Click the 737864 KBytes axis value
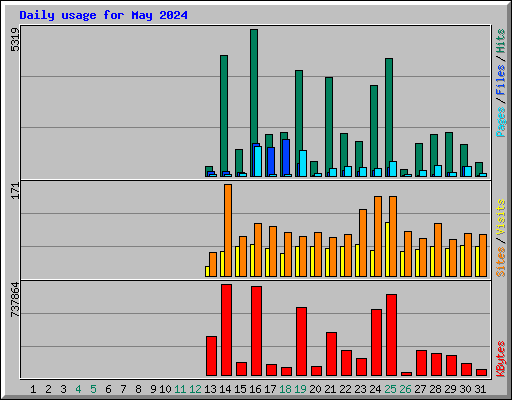 click(15, 299)
